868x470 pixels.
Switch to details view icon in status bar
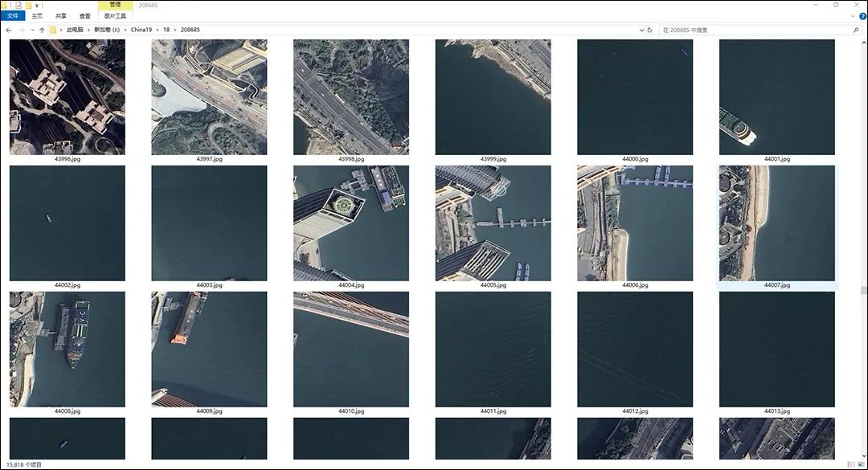pos(851,464)
